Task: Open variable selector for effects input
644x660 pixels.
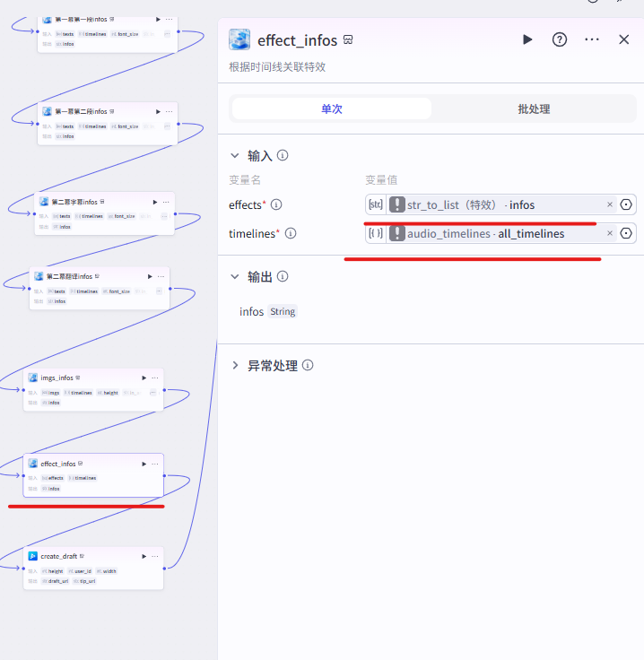Action: point(626,204)
